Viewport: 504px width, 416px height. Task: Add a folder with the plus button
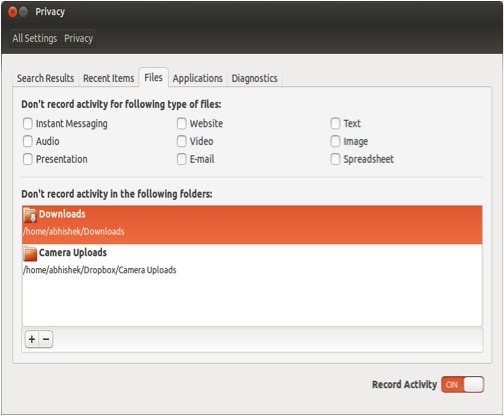click(32, 339)
